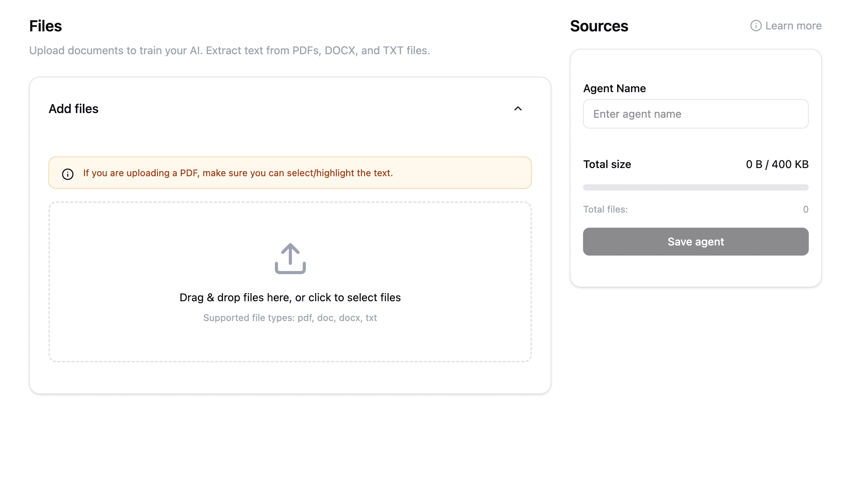Image resolution: width=868 pixels, height=484 pixels.
Task: Click the Total files label
Action: tap(605, 209)
